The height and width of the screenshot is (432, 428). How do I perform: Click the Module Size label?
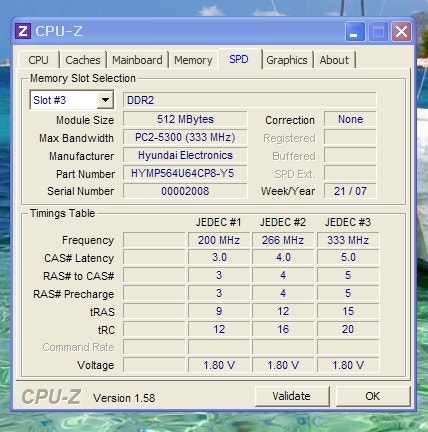tap(85, 120)
